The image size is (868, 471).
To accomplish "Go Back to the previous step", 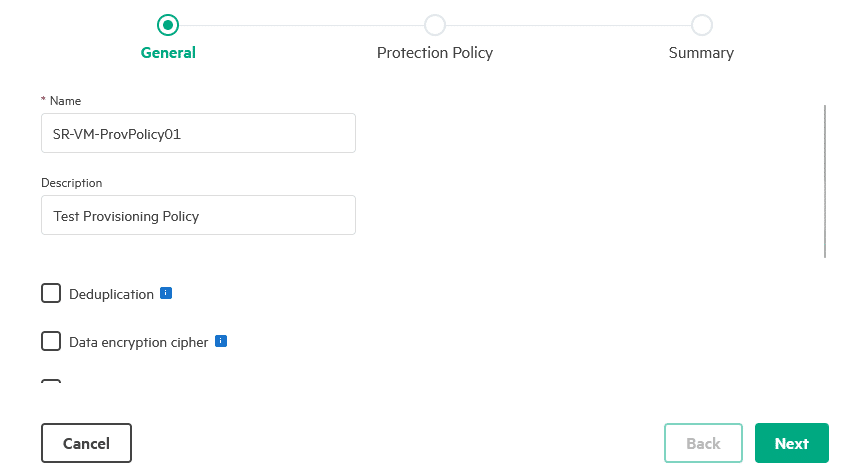I will point(703,443).
